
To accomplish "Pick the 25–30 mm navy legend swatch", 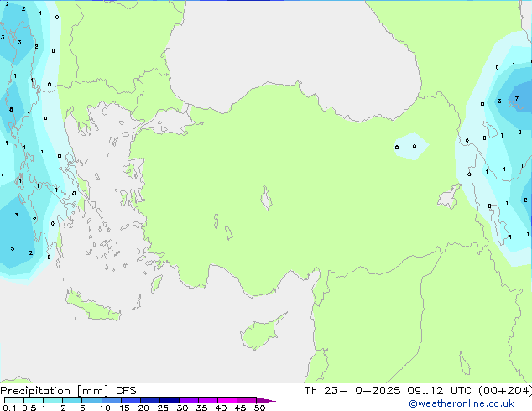I will pos(169,400).
